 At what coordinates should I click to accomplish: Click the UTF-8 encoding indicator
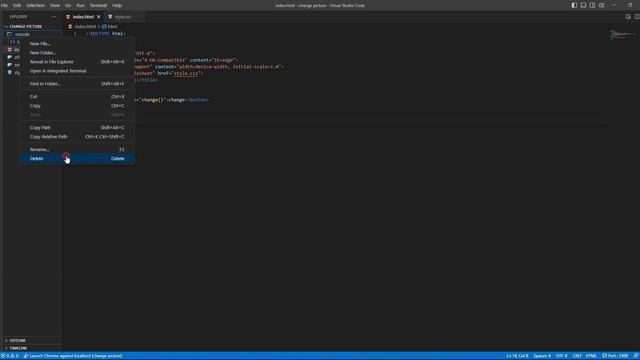coord(562,356)
